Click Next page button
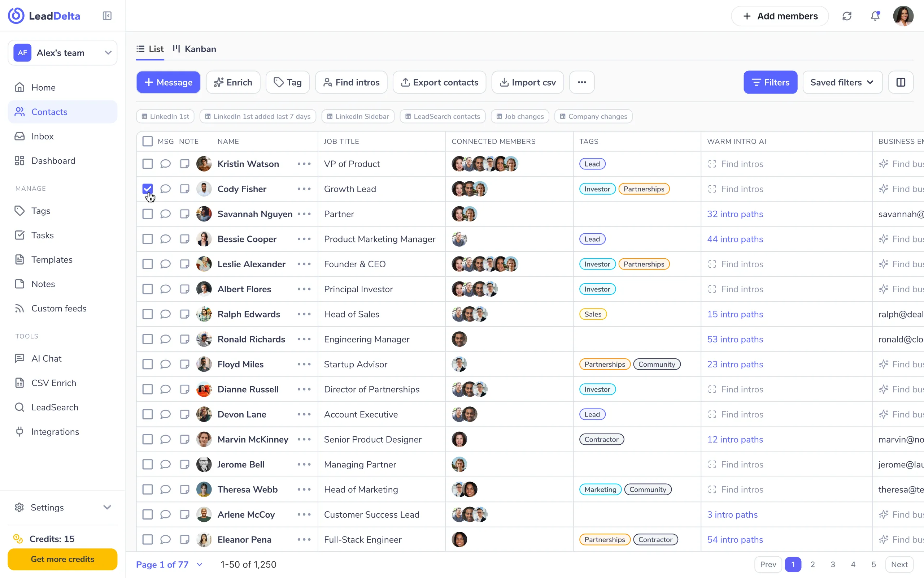Viewport: 924px width, 578px height. 899,565
